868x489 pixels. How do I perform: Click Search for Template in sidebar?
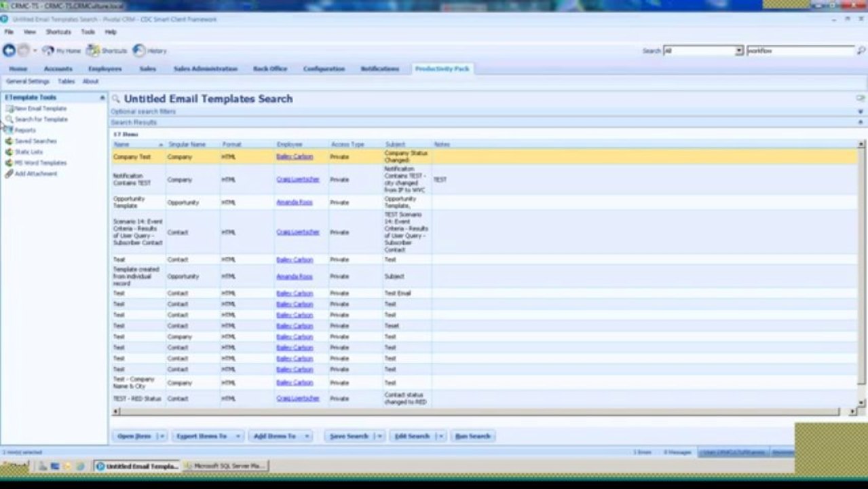tap(37, 120)
